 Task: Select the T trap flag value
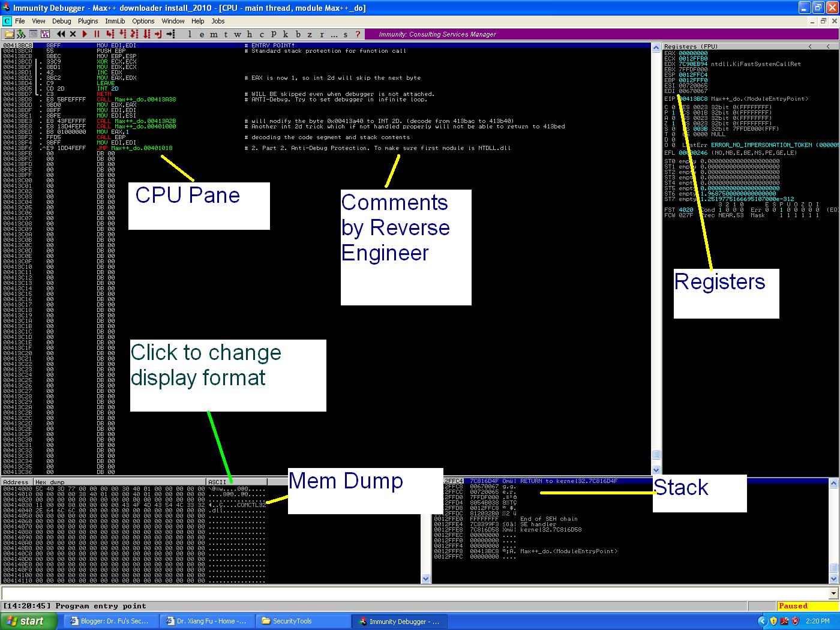coord(673,134)
